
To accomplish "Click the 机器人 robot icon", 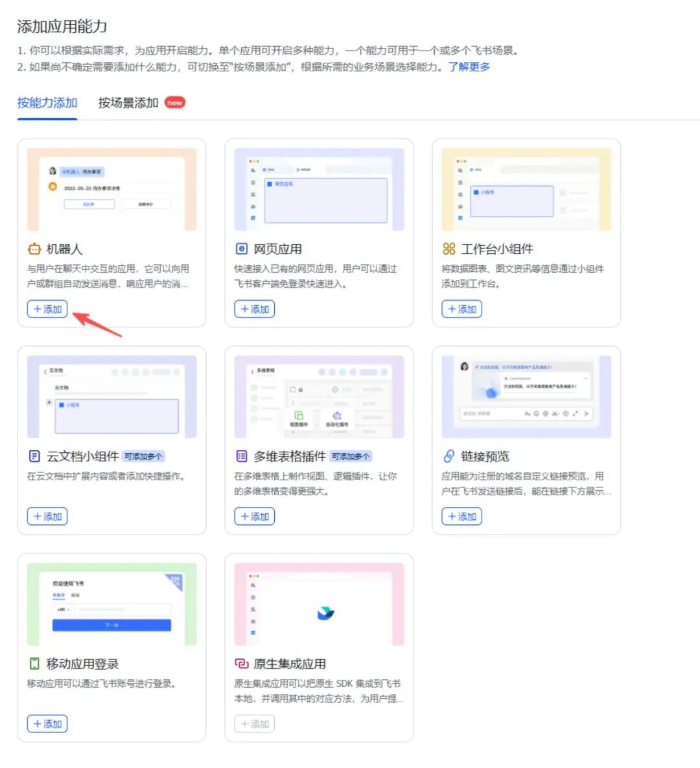I will (34, 249).
